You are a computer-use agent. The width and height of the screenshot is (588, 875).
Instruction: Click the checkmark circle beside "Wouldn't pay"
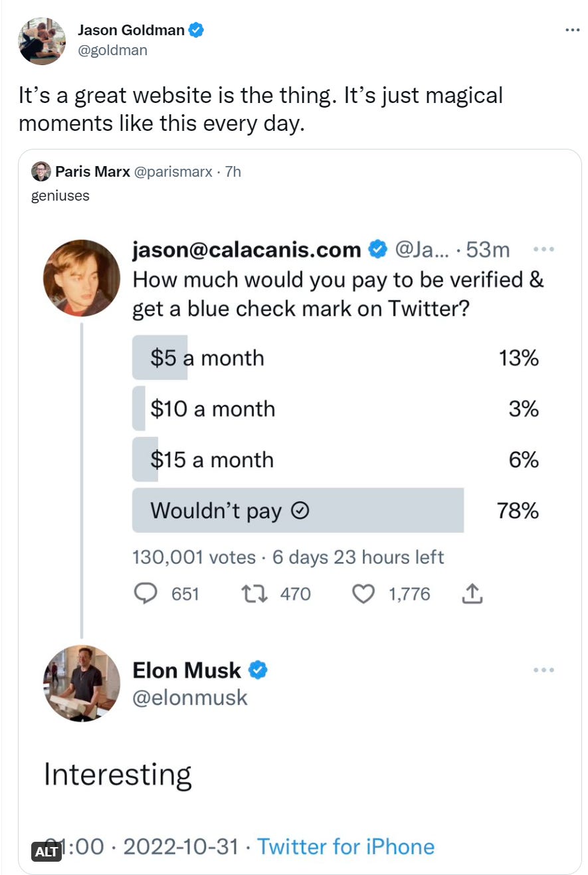301,510
